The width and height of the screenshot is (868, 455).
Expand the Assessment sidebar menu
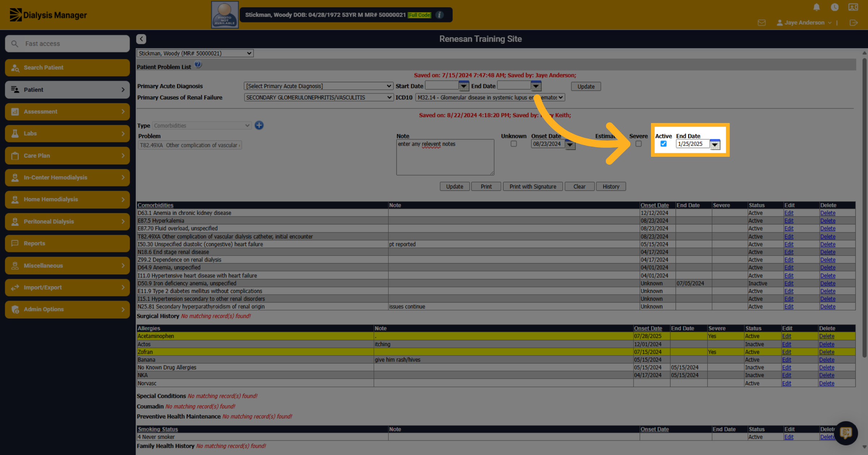[67, 111]
